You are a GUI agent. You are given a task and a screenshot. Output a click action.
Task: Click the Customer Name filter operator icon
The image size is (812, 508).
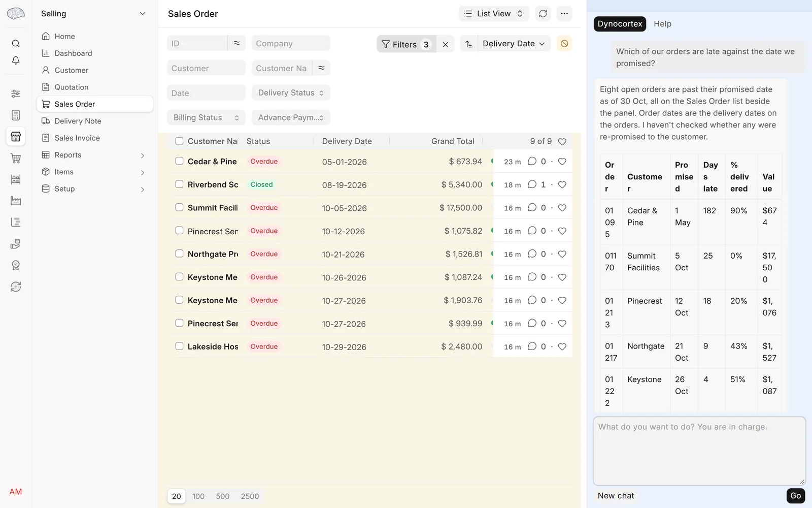(321, 68)
